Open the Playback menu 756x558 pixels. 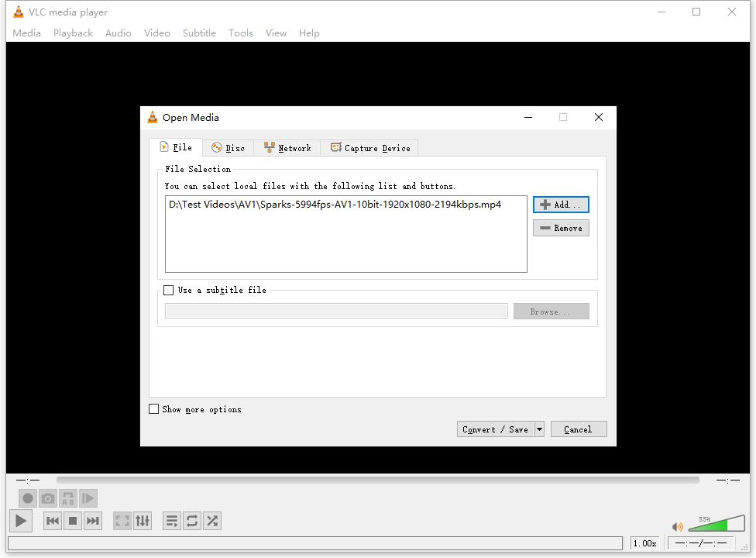pos(73,33)
